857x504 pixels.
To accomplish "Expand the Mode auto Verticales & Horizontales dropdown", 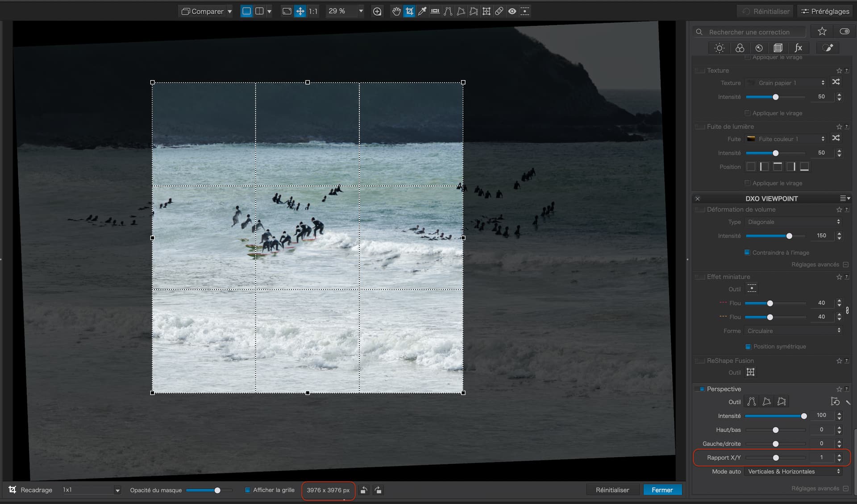I will (794, 471).
